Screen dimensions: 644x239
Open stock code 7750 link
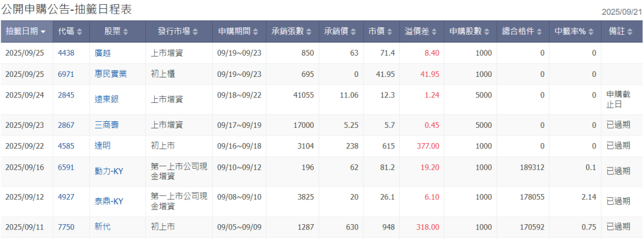click(66, 227)
